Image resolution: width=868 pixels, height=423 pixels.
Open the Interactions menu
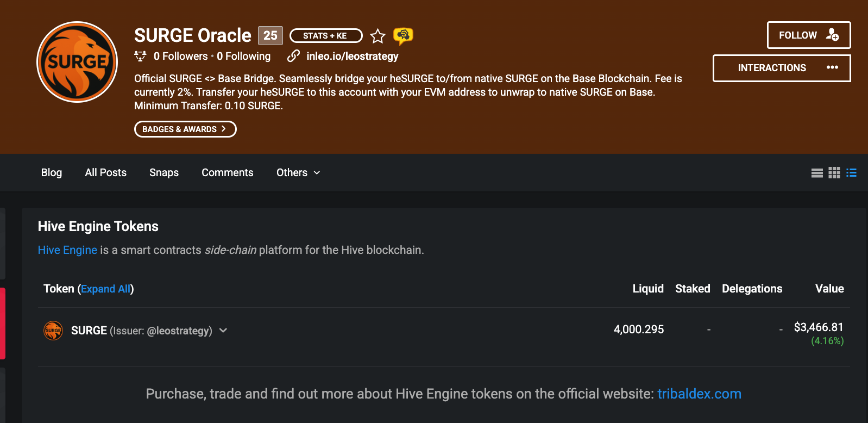click(x=781, y=68)
